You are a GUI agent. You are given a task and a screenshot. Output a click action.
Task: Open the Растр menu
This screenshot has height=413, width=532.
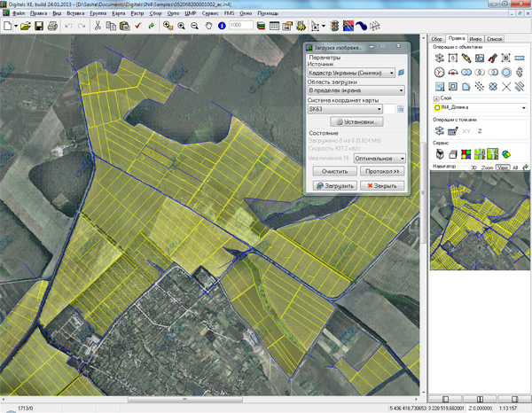click(x=136, y=15)
